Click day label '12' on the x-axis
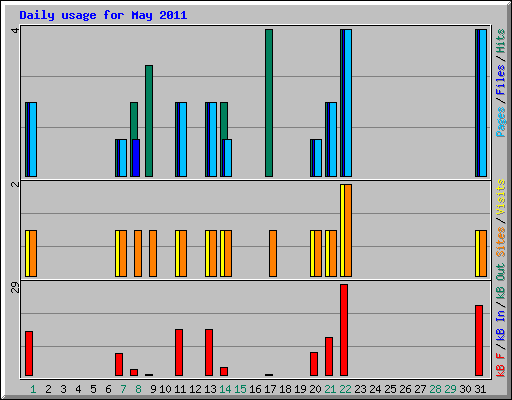This screenshot has width=512, height=400. point(195,389)
